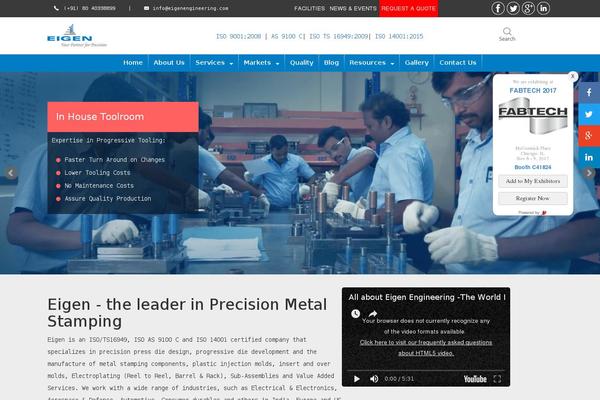Go to the next slide arrow
Viewport: 600px width, 400px height.
point(589,173)
